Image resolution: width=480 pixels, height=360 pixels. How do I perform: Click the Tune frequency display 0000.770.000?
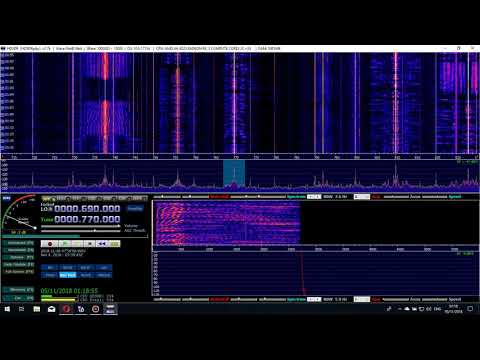coord(87,219)
